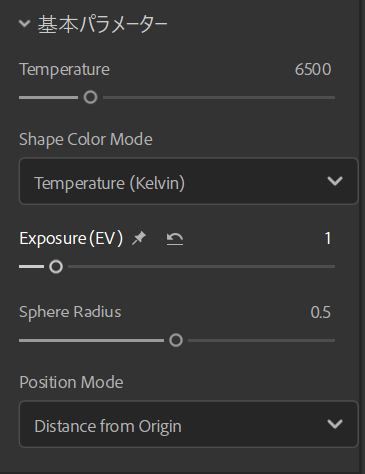Click the Temperature slider handle
This screenshot has height=474, width=365.
[90, 97]
